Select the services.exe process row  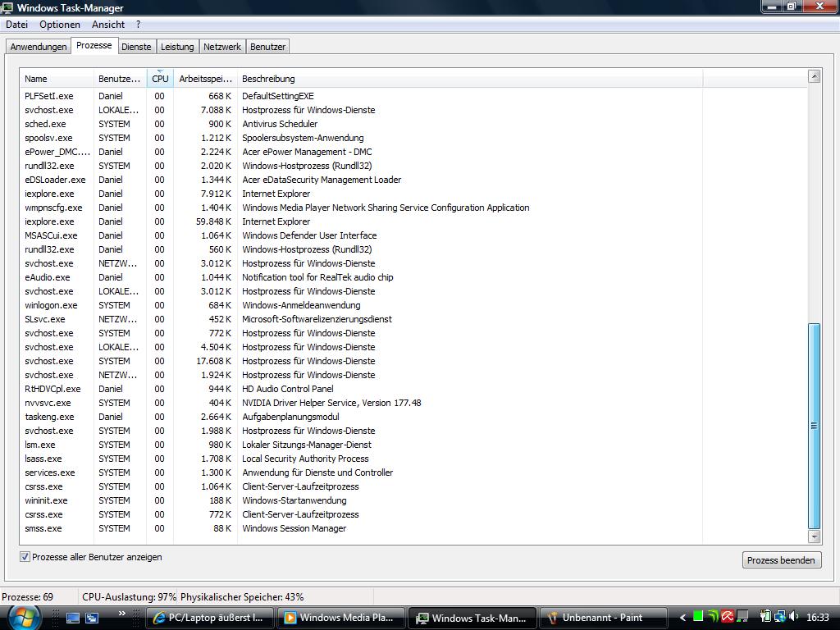pyautogui.click(x=361, y=472)
